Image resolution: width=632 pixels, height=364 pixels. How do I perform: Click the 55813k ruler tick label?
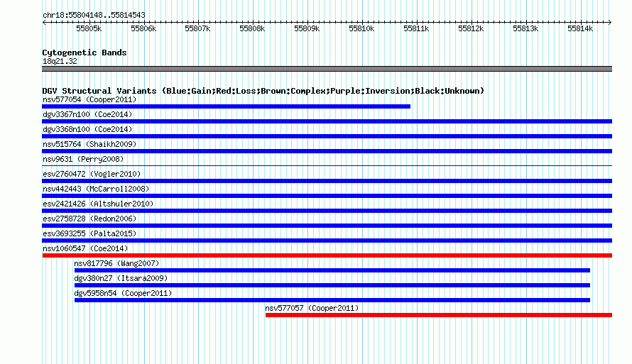525,28
